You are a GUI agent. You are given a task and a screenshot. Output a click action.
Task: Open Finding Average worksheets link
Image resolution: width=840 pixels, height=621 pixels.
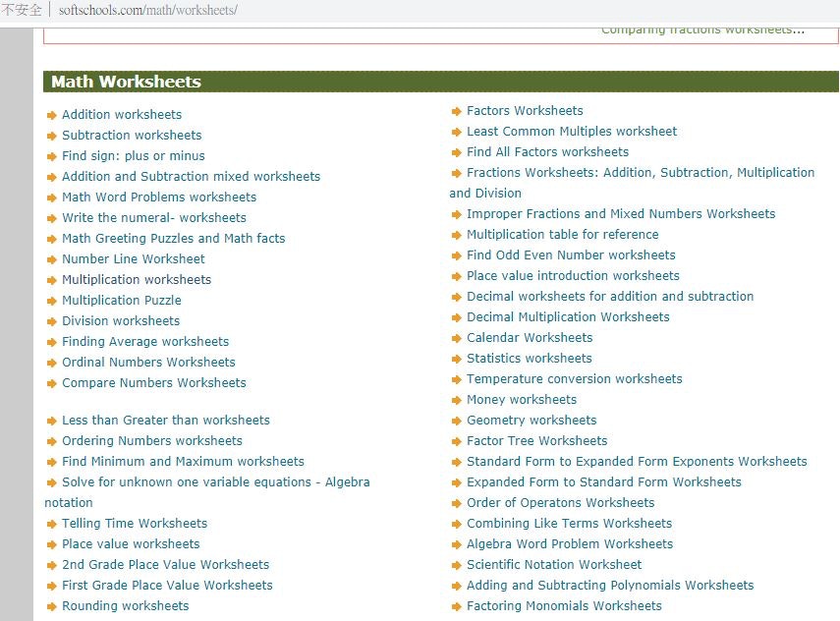point(145,342)
